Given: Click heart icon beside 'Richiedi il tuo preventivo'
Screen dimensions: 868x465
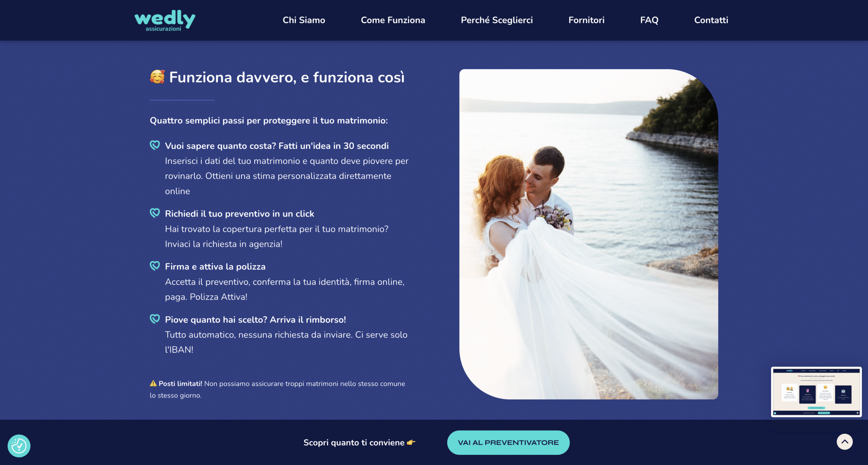Looking at the screenshot, I should [x=155, y=213].
